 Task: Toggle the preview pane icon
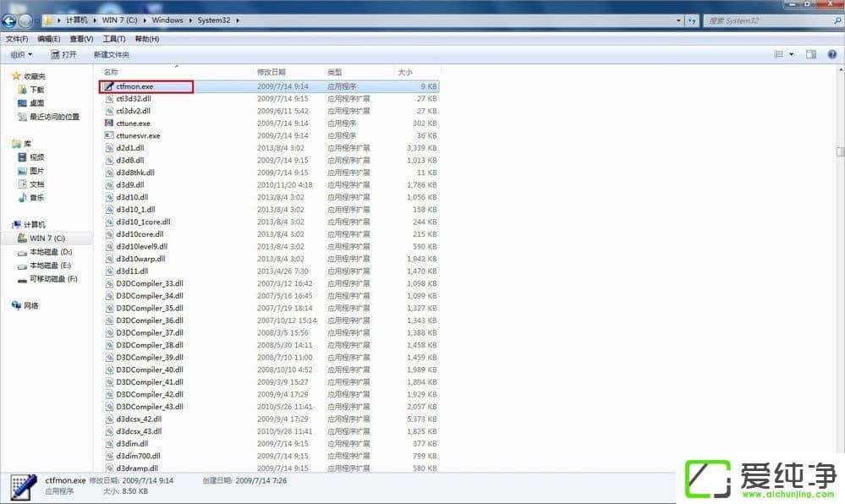pos(810,54)
